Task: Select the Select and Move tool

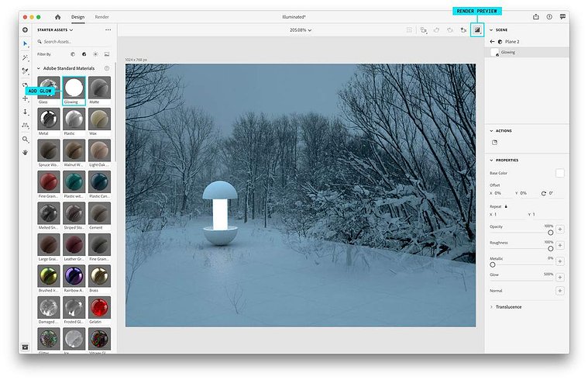Action: [25, 44]
